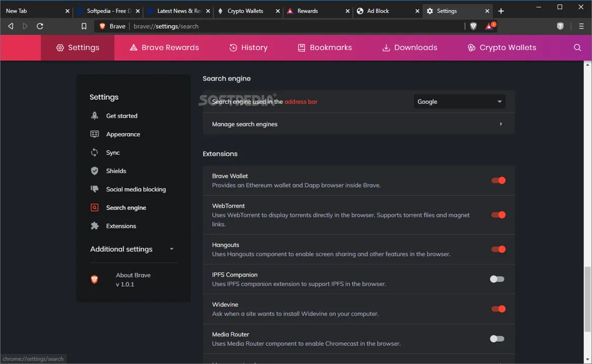
Task: Expand Manage search engines arrow
Action: pos(500,124)
